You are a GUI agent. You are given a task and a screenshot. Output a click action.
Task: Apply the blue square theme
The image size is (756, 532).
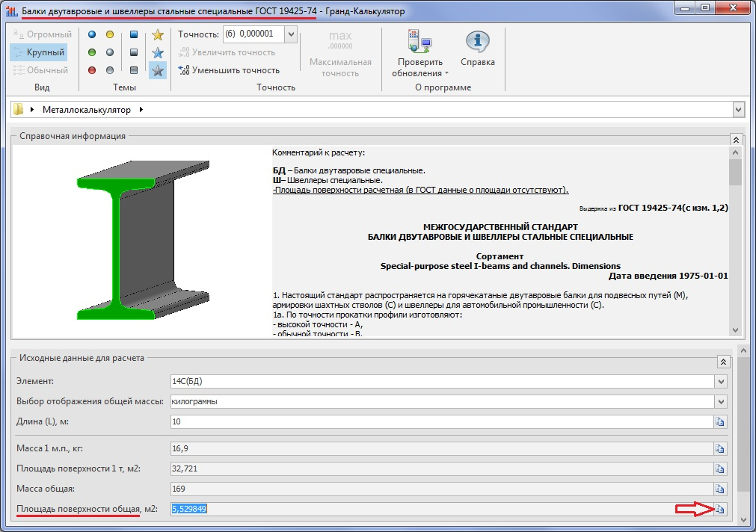134,34
